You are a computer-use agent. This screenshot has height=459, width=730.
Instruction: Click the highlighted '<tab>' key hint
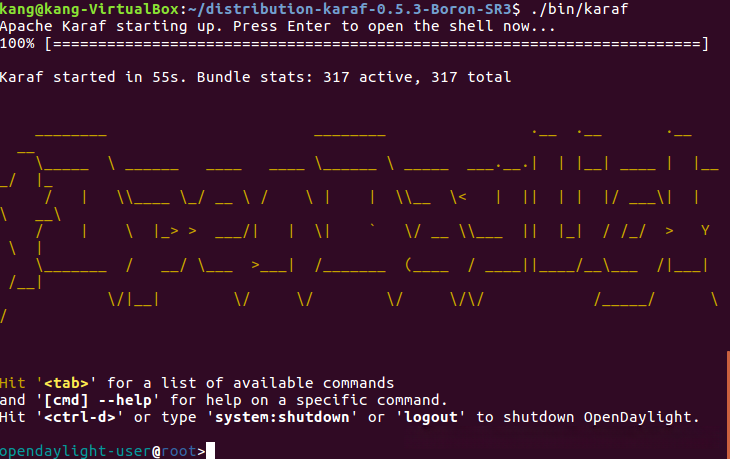[76, 383]
